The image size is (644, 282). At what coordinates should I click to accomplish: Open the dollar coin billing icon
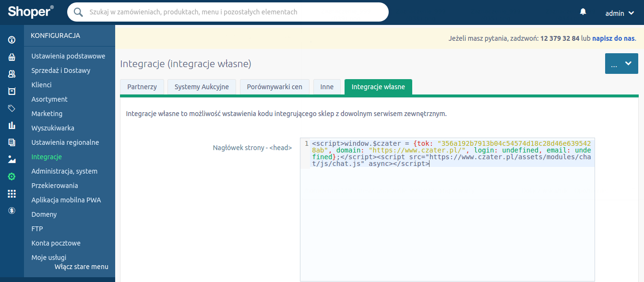pos(12,211)
